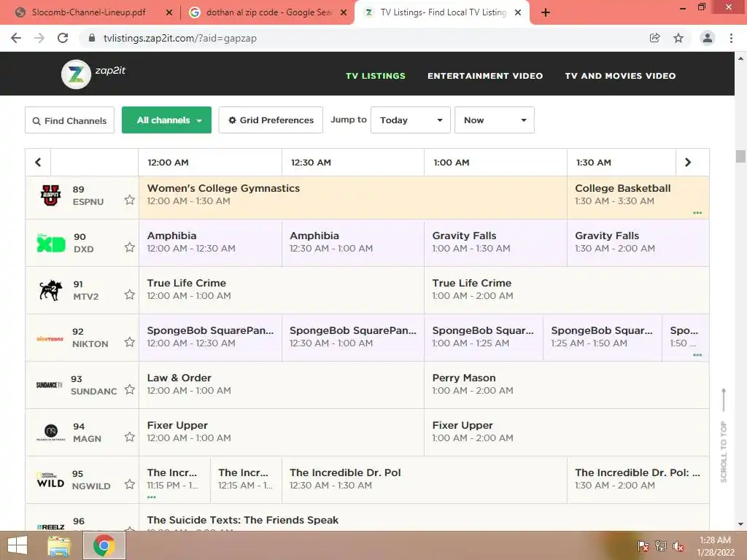
Task: Click the ESPNU channel logo
Action: coord(50,195)
